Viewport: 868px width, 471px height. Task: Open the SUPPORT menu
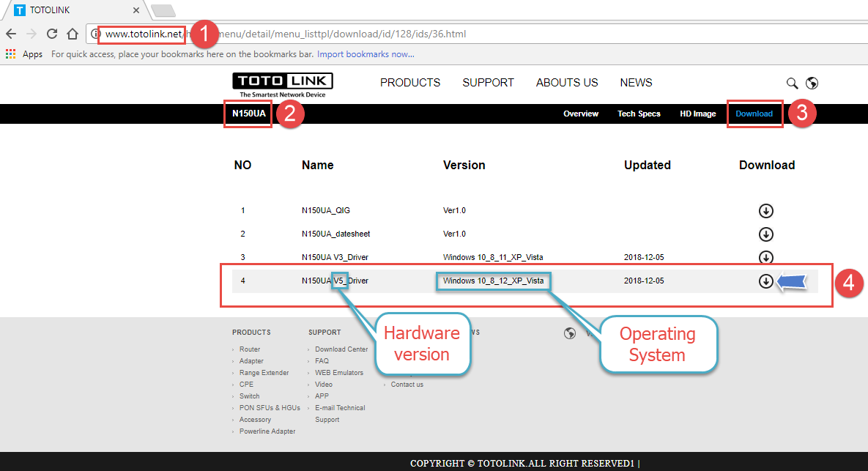(489, 83)
